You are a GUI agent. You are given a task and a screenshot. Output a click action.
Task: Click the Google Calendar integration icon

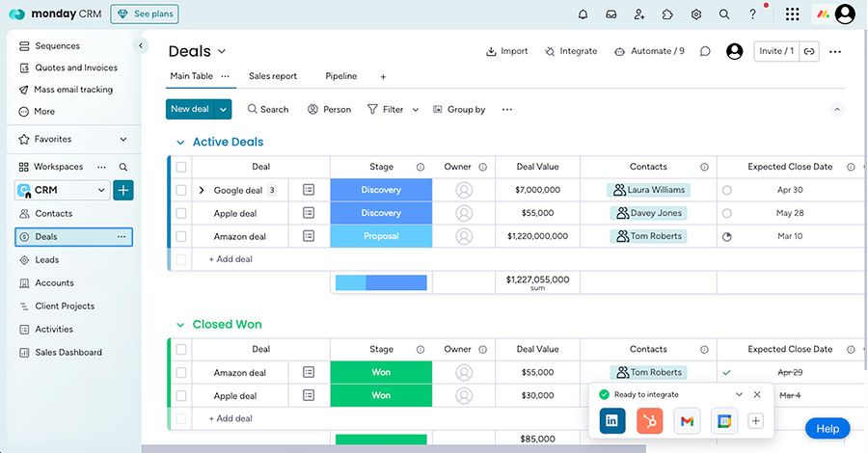click(724, 421)
